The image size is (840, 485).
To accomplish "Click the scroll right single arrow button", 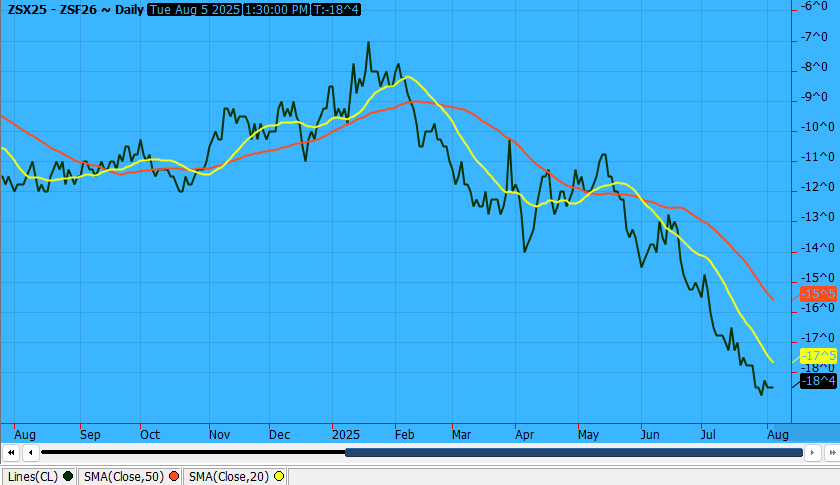I will 811,452.
